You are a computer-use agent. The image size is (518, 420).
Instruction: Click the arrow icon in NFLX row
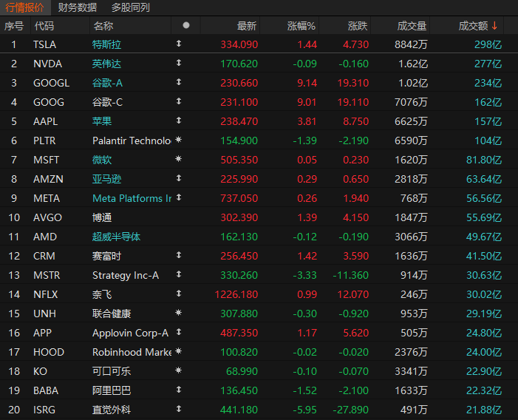179,293
